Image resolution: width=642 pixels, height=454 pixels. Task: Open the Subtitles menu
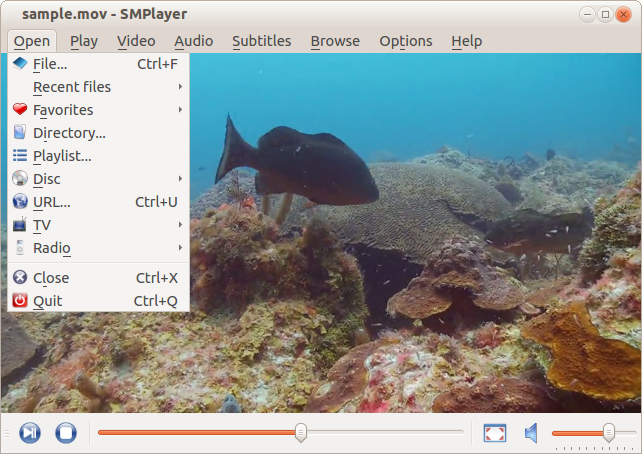(x=261, y=41)
